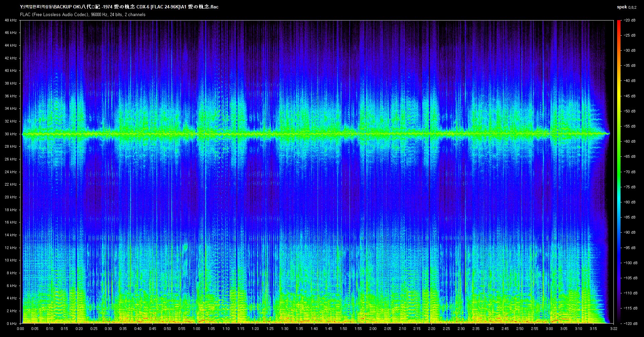This screenshot has width=644, height=337.
Task: Select the 0 kHz frequency label
Action: [11, 324]
